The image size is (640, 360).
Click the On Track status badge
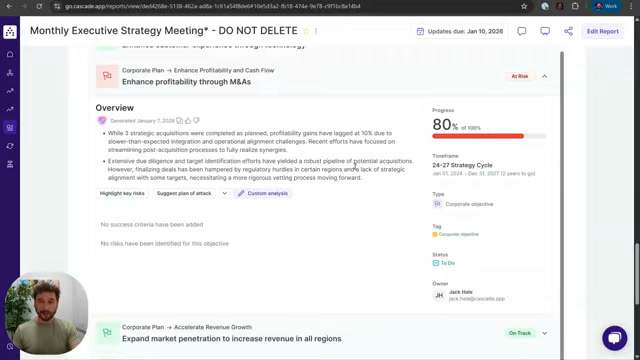(520, 333)
